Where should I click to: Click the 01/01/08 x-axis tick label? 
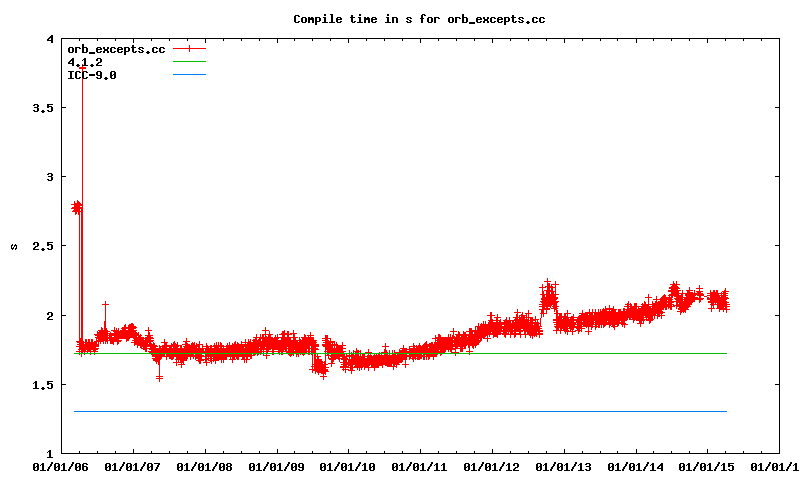click(x=204, y=466)
